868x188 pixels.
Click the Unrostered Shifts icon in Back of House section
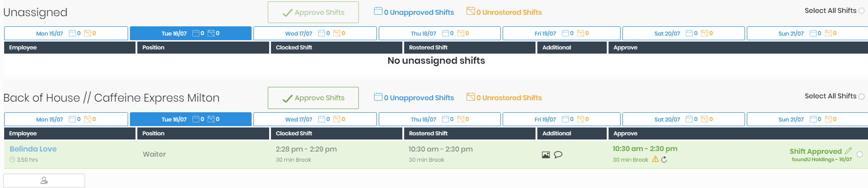(471, 97)
